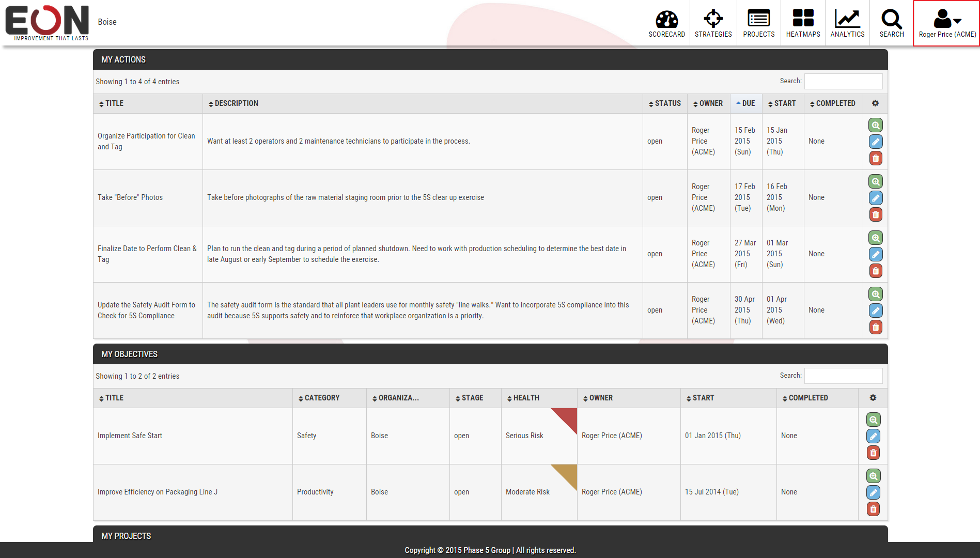
Task: Sort My Objectives by Stage column
Action: pyautogui.click(x=475, y=398)
